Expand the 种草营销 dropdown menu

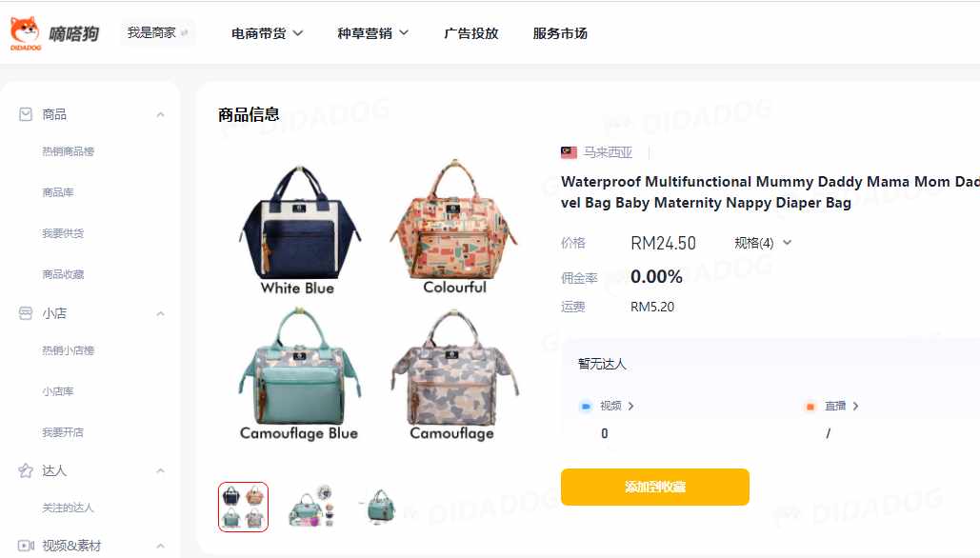373,33
